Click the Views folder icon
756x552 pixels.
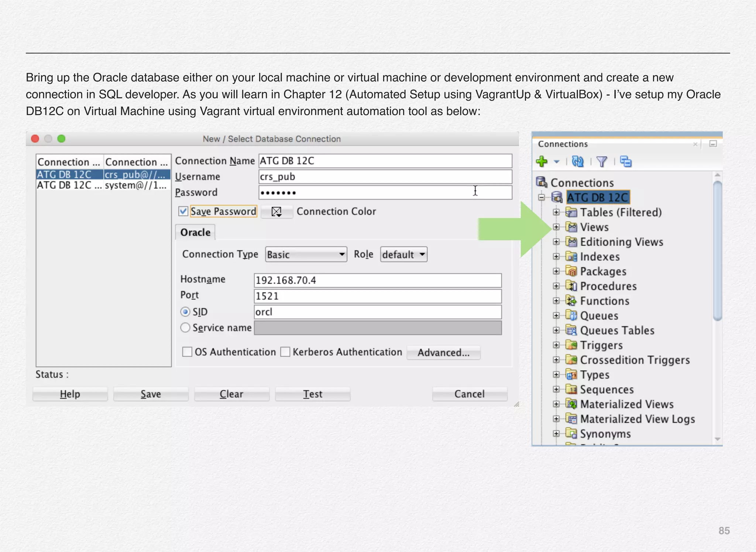pyautogui.click(x=571, y=227)
